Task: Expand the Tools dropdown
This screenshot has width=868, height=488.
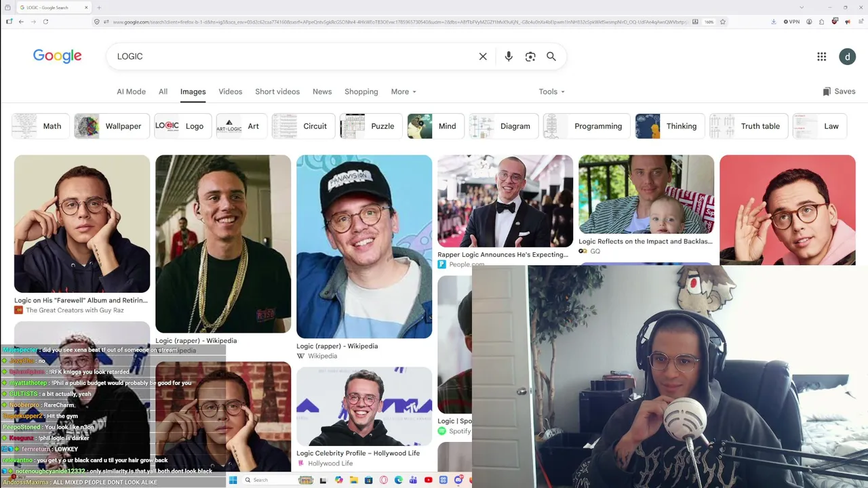Action: point(551,91)
